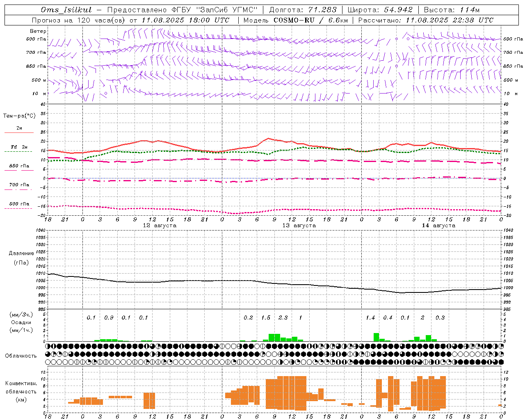This screenshot has height=420, width=525.
Task: Click the longitude value Долгота: 71.283
Action: click(303, 10)
